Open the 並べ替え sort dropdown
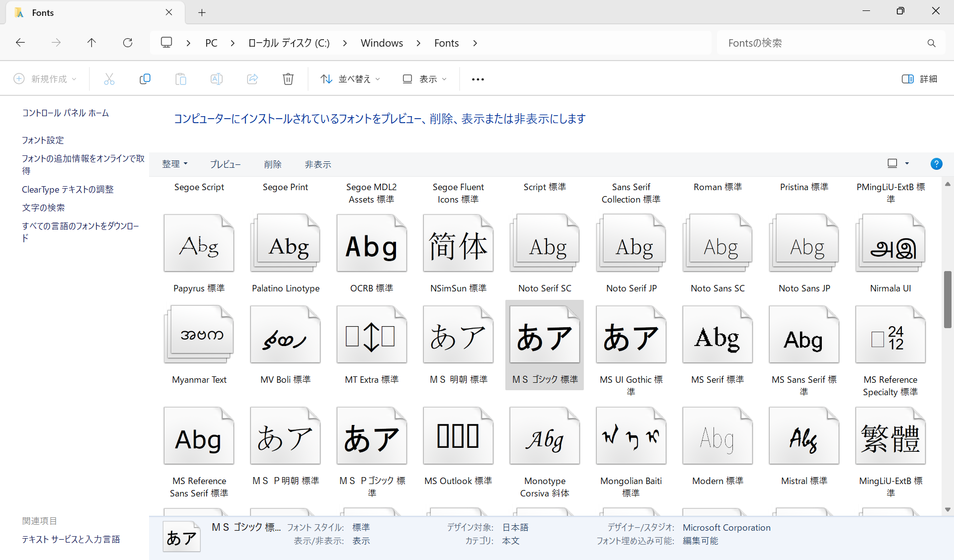 tap(350, 79)
